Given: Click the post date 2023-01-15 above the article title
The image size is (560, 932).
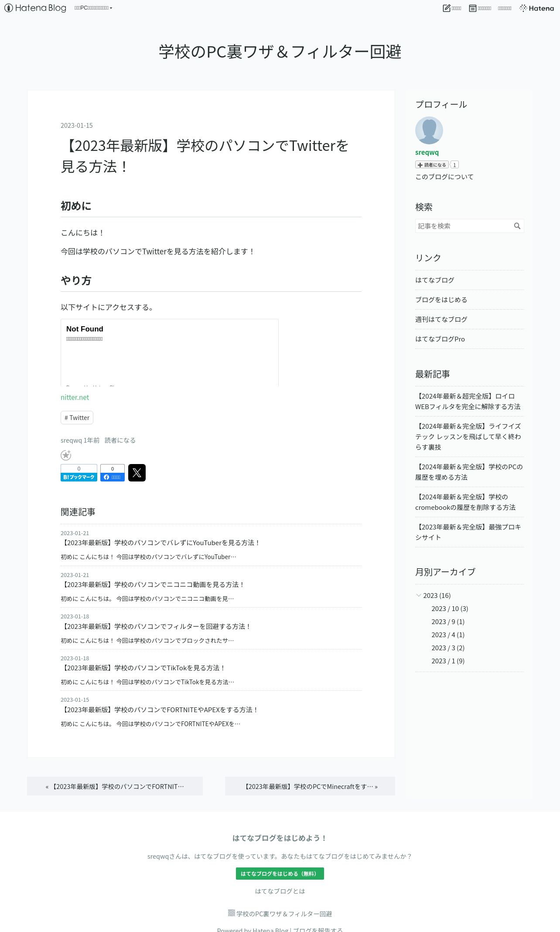Looking at the screenshot, I should (77, 125).
